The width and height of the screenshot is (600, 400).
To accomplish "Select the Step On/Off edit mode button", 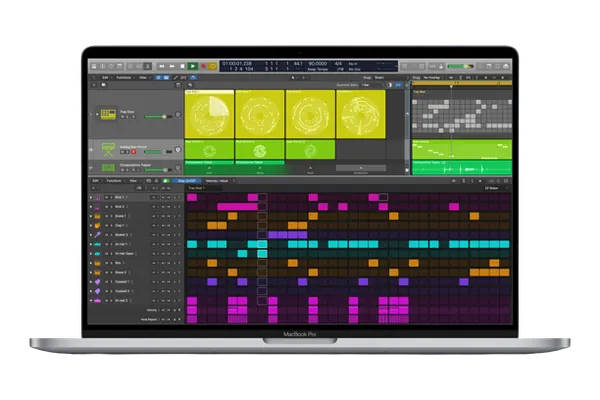I will pos(187,181).
